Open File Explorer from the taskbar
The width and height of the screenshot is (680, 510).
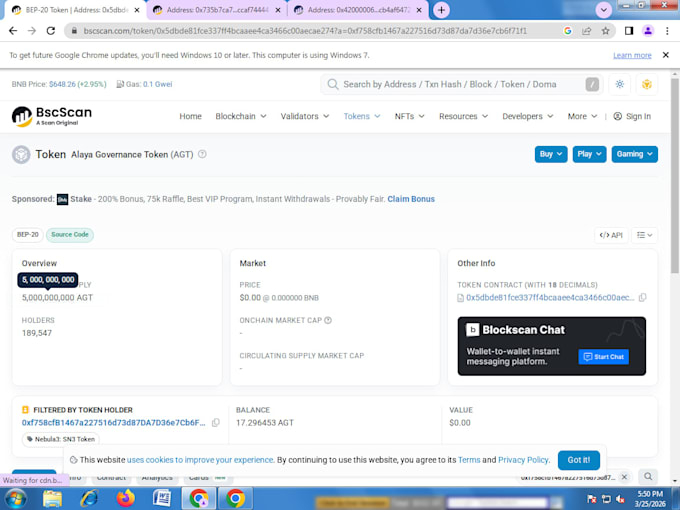(52, 499)
